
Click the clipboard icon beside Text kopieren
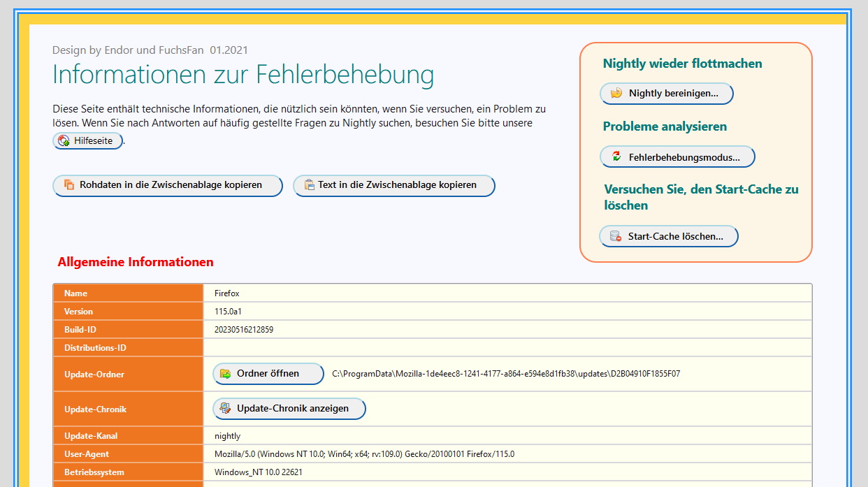[x=309, y=185]
